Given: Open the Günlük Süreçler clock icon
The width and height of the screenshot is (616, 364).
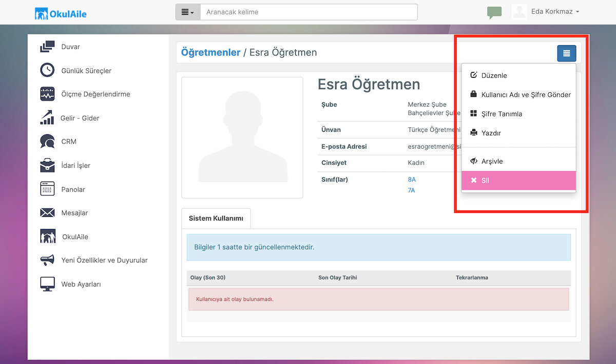Looking at the screenshot, I should 47,70.
